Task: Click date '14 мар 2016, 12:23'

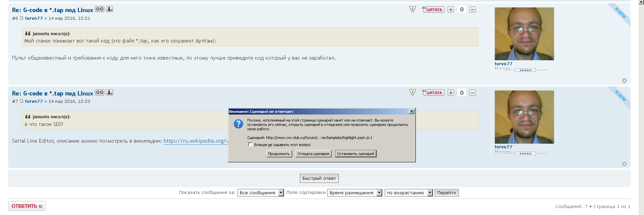Action: (69, 101)
